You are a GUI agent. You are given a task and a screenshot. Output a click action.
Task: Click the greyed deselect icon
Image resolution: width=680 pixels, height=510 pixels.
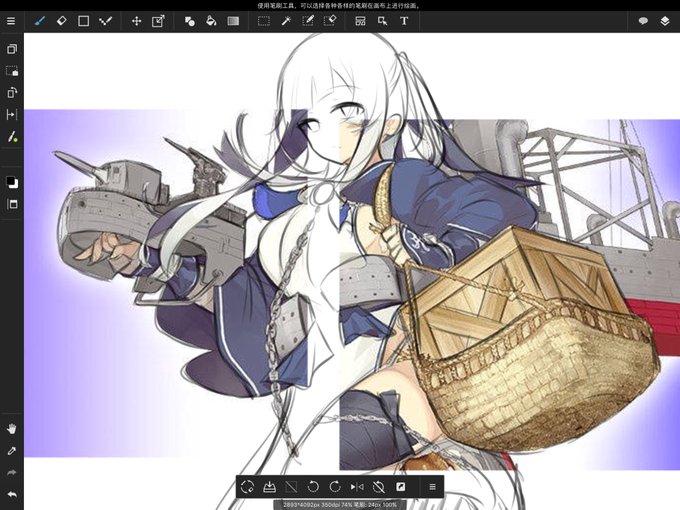click(x=291, y=487)
